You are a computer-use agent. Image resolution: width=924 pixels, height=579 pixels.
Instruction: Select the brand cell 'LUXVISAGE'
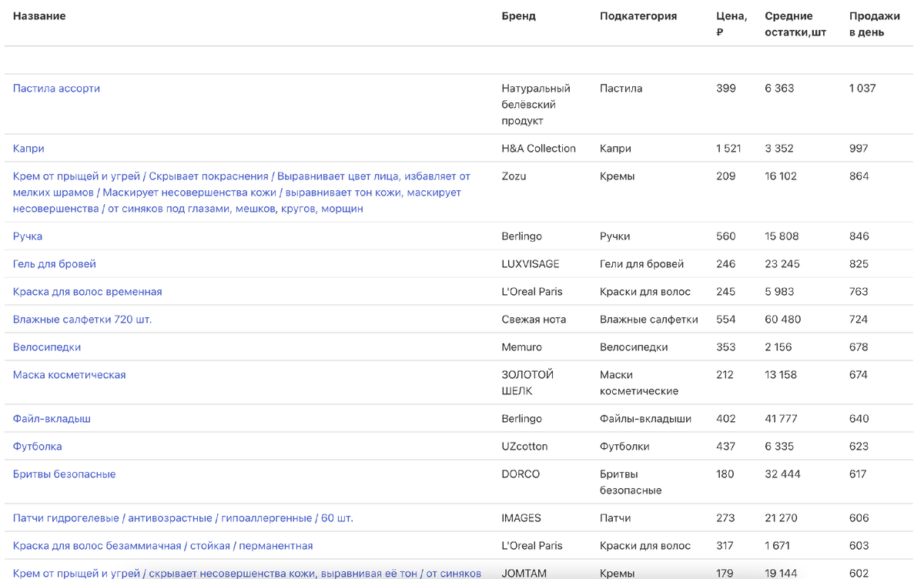(x=531, y=264)
